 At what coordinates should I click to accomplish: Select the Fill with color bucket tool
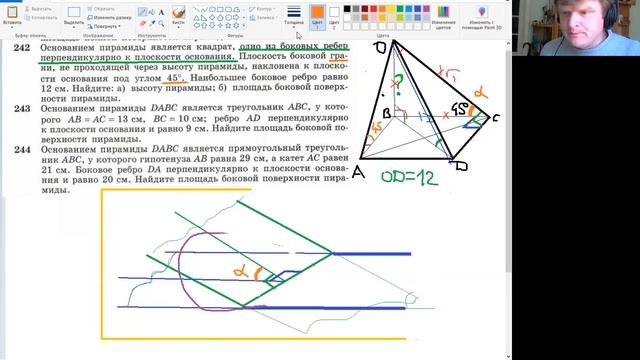tap(152, 12)
